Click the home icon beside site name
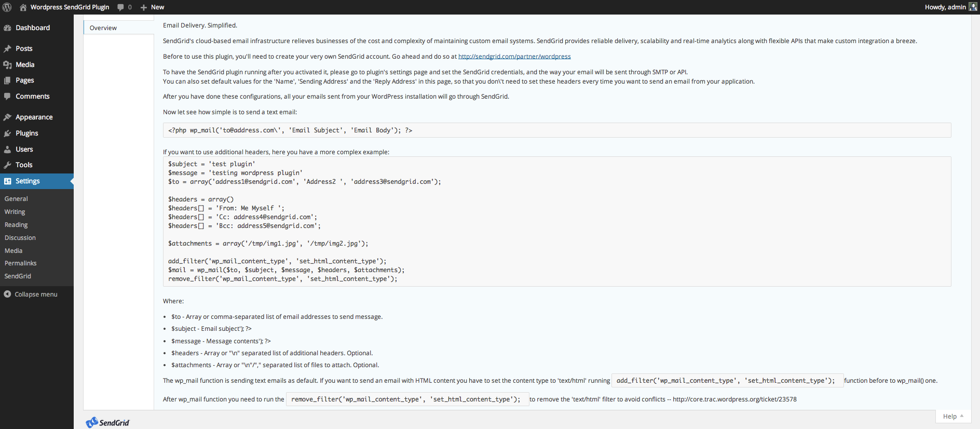Viewport: 980px width, 429px height. click(x=23, y=7)
